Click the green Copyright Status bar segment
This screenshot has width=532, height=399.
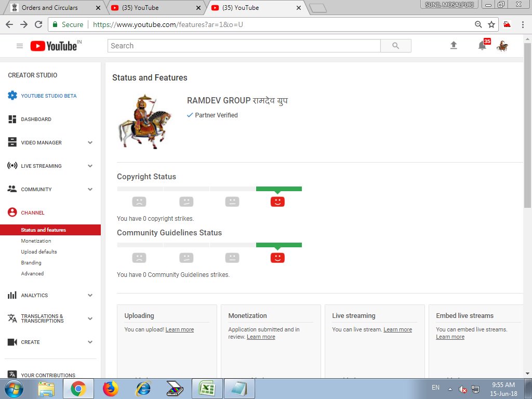(279, 189)
